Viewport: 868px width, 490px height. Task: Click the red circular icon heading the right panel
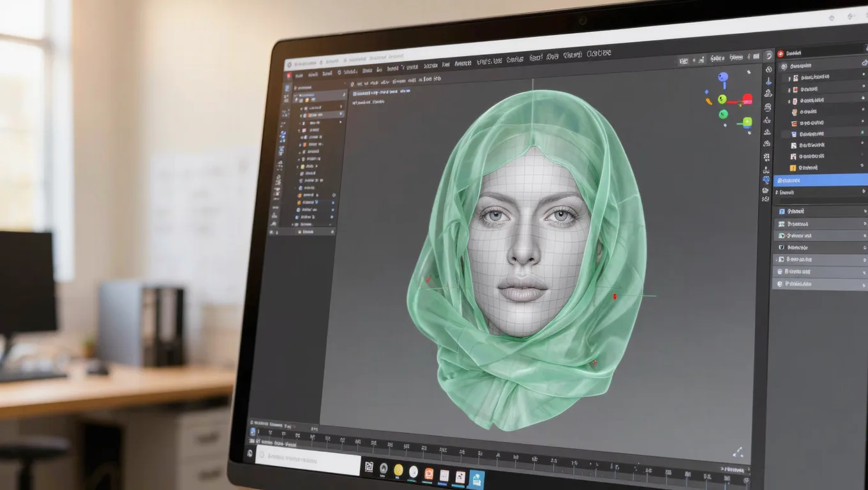click(781, 54)
